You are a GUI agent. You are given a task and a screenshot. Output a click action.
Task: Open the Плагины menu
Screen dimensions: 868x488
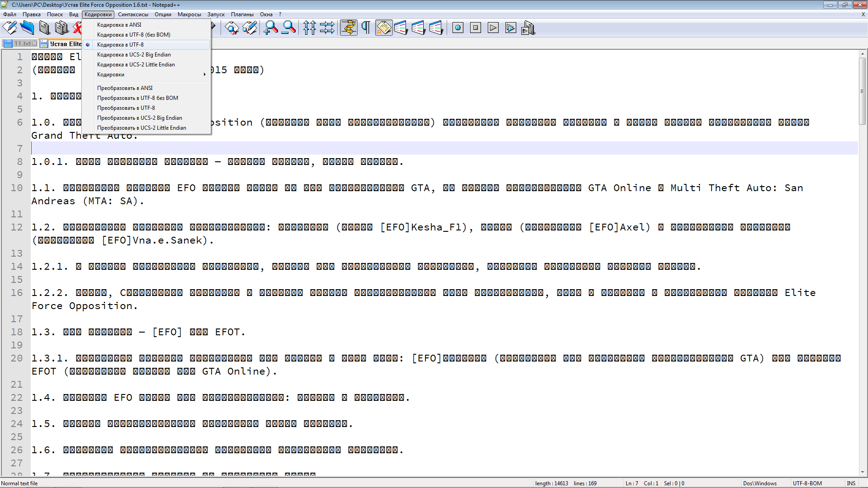click(242, 14)
